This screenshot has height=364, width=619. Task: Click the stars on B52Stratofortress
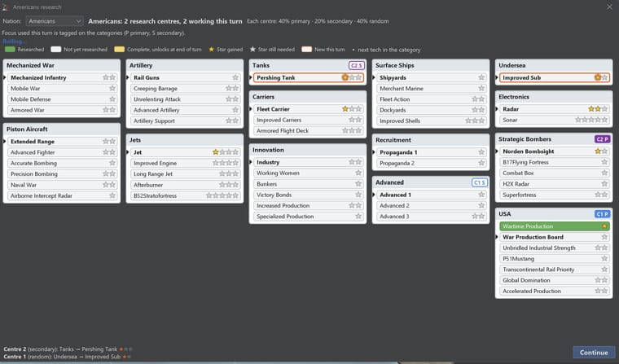pos(222,195)
